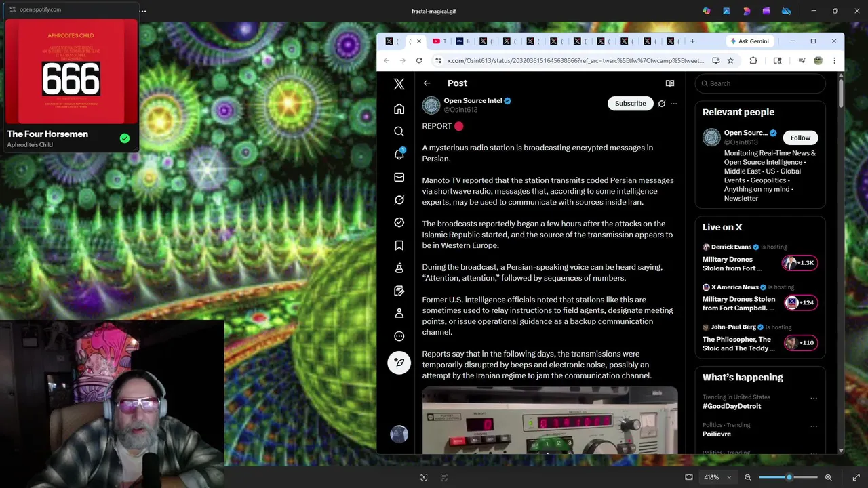Open #GoodDayDetroit trending topic
Viewport: 868px width, 488px height.
732,406
